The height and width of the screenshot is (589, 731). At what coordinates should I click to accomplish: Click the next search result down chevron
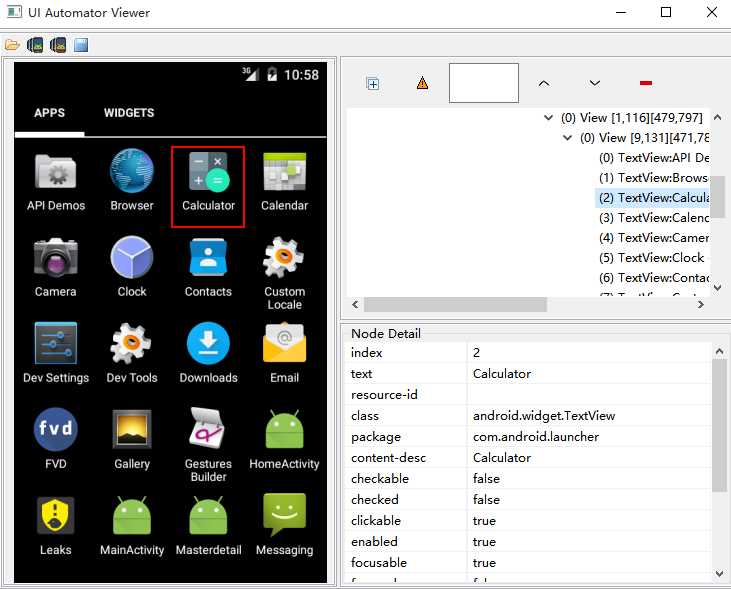[x=594, y=83]
